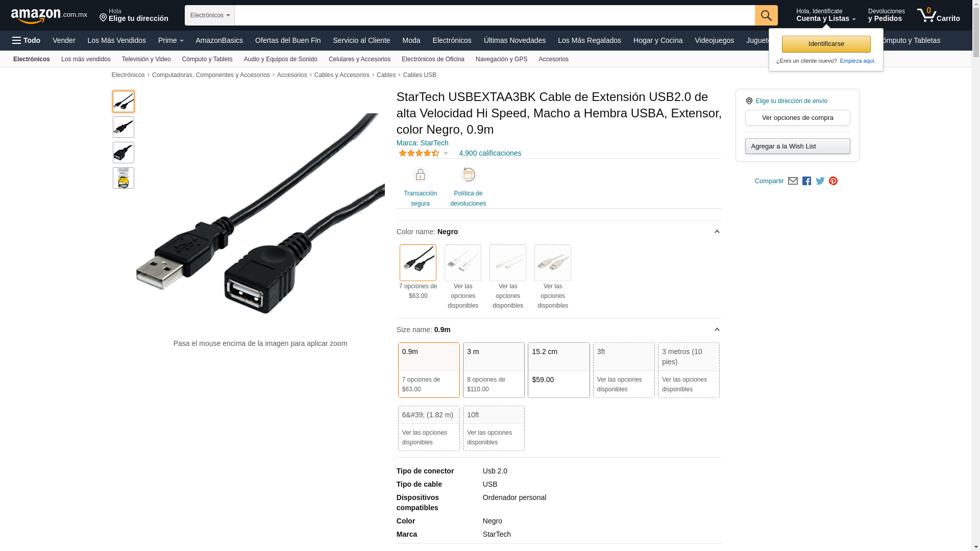
Task: Open Ofertas del Buen Fin menu item
Action: [288, 40]
